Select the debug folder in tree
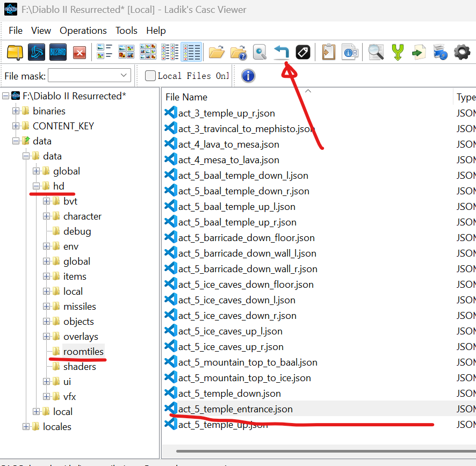 [x=77, y=231]
